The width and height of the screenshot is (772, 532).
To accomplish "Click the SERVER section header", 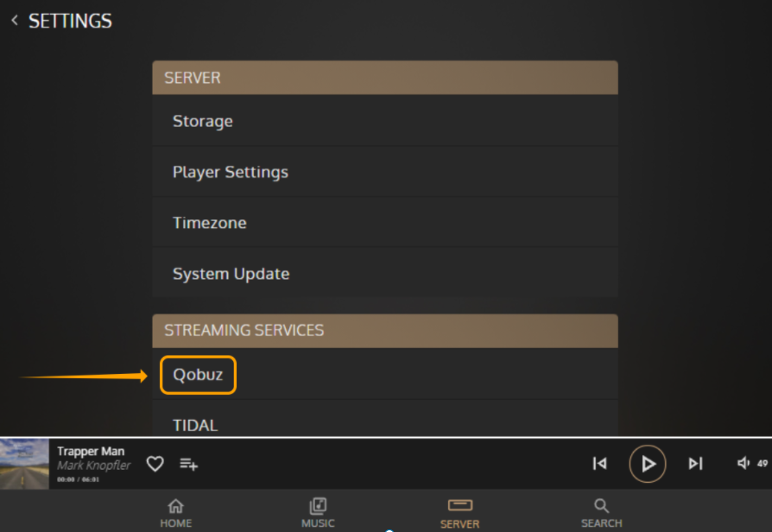I will pos(385,78).
